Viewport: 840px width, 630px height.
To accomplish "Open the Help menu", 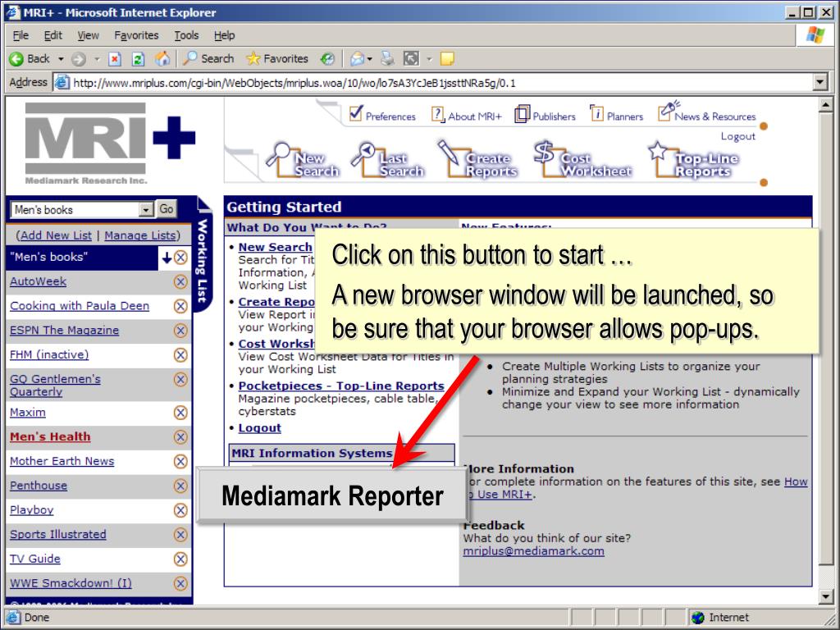I will (225, 35).
